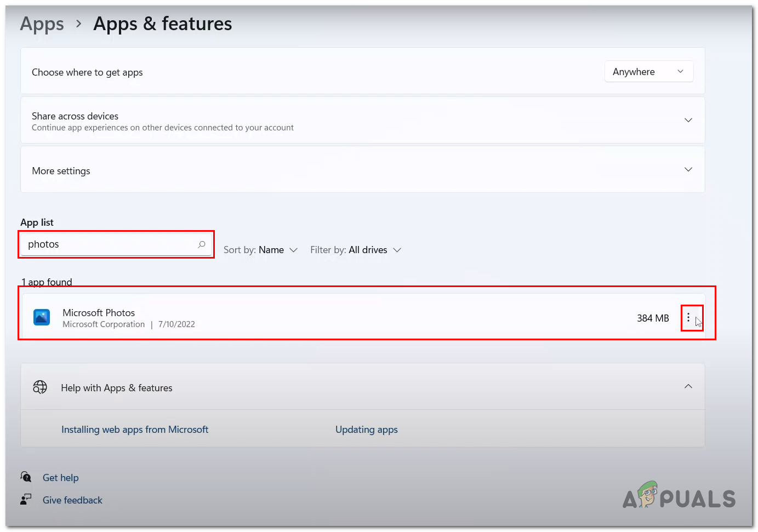The height and width of the screenshot is (532, 758).
Task: Expand the More settings section
Action: pos(688,170)
